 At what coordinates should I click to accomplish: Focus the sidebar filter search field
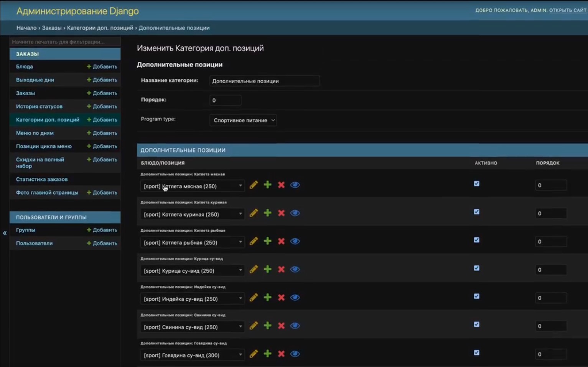[65, 42]
